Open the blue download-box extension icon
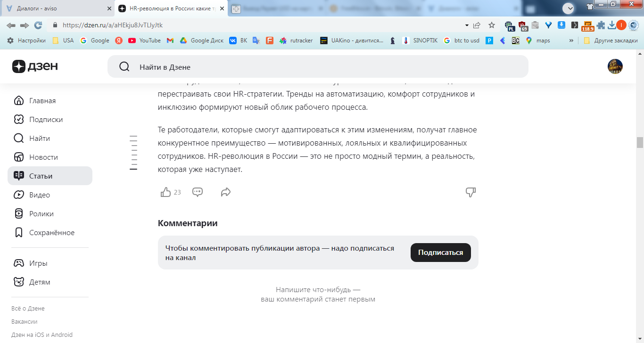This screenshot has height=343, width=644. click(561, 25)
